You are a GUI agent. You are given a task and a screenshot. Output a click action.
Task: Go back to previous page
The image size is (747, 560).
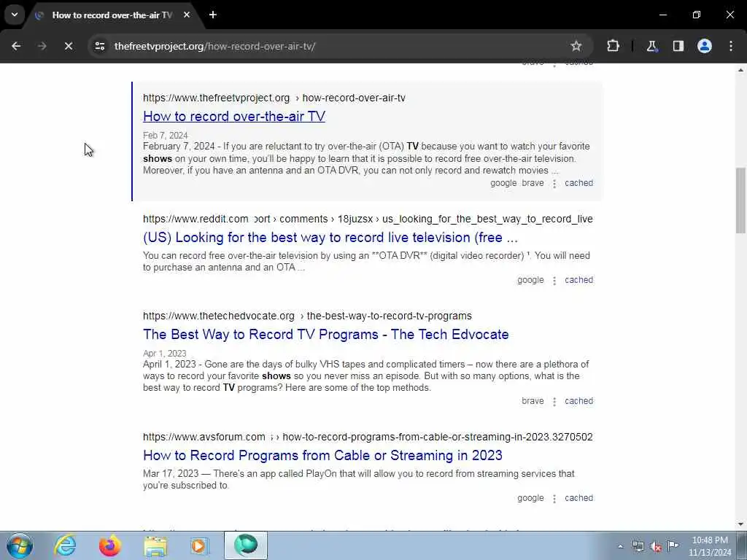click(x=16, y=46)
